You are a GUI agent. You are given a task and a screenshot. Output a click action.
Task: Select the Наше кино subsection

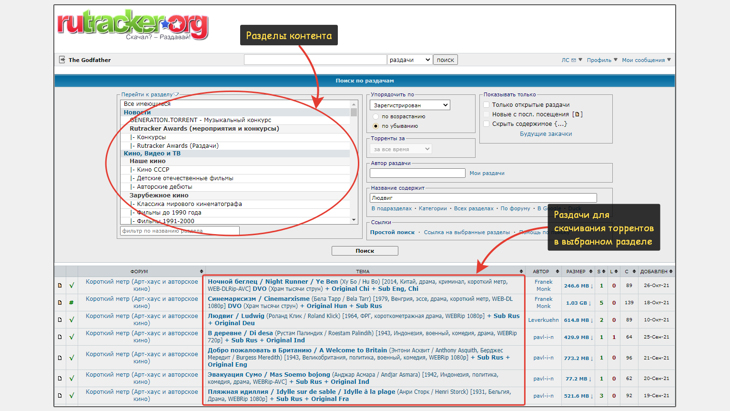(235, 161)
